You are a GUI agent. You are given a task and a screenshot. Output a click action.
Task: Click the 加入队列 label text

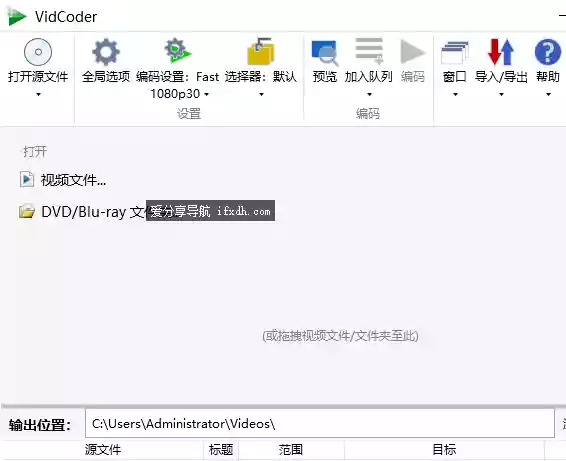pyautogui.click(x=369, y=77)
